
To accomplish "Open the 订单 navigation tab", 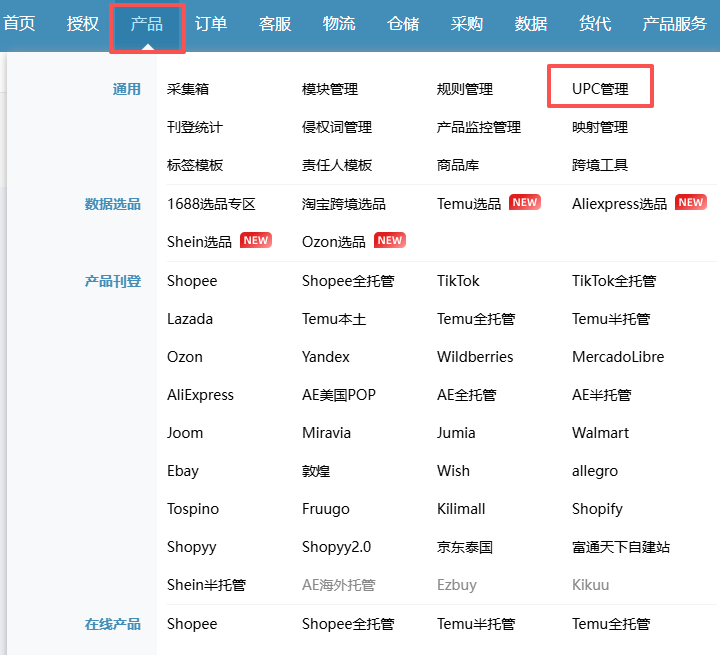I will tap(210, 24).
